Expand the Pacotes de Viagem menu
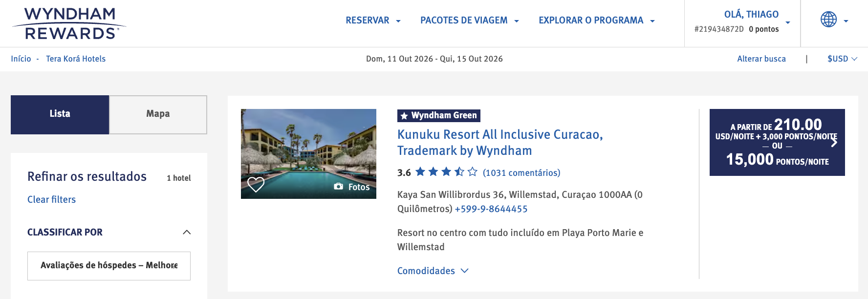This screenshot has height=299, width=868. coord(469,21)
